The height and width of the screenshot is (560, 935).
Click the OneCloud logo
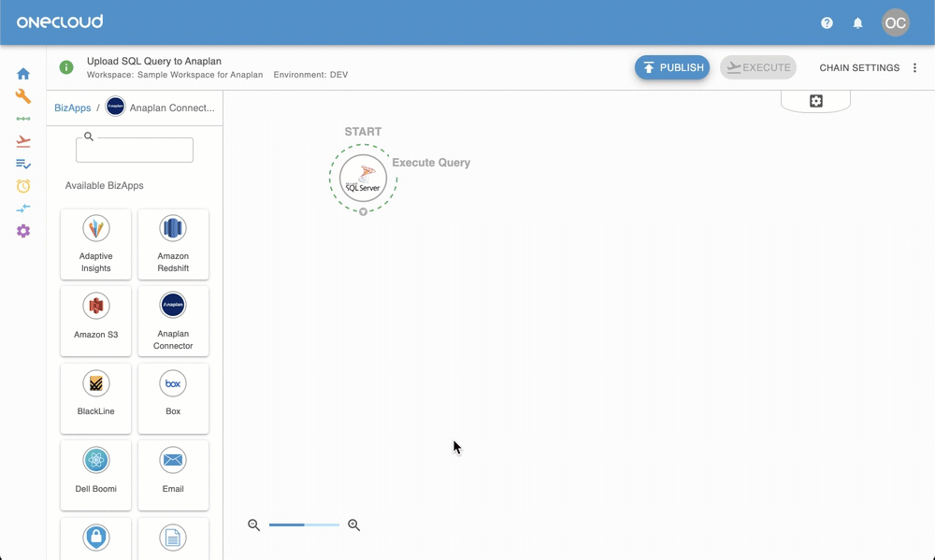tap(60, 22)
